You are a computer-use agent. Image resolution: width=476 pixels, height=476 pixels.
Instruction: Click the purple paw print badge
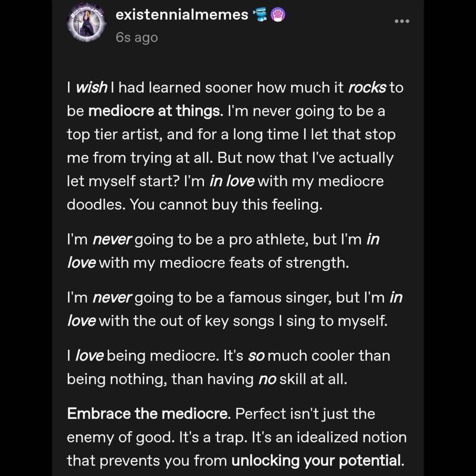pyautogui.click(x=278, y=15)
